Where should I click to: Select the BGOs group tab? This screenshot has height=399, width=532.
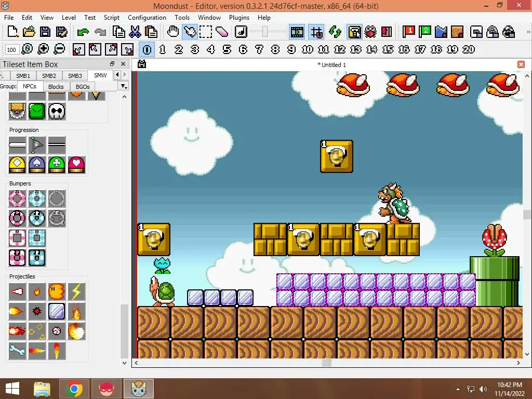coord(83,87)
